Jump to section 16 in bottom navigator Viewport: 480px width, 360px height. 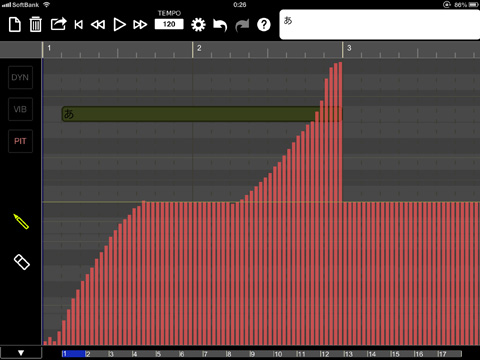[x=426, y=354]
